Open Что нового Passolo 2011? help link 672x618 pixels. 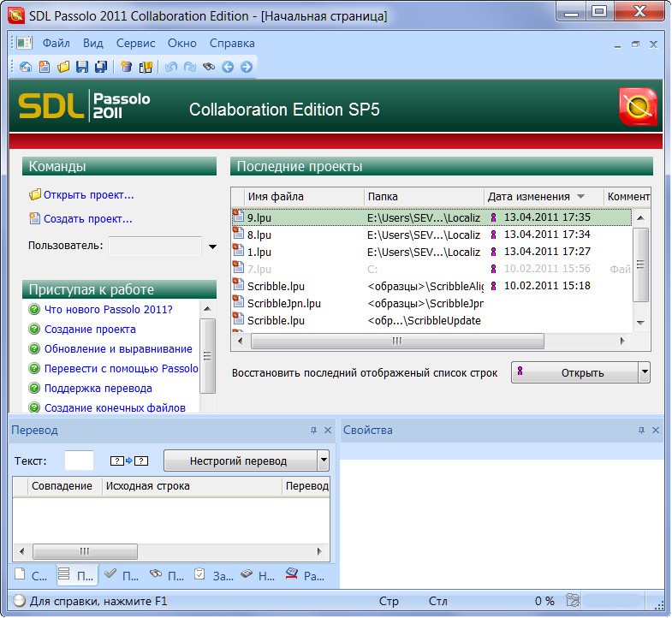point(109,310)
